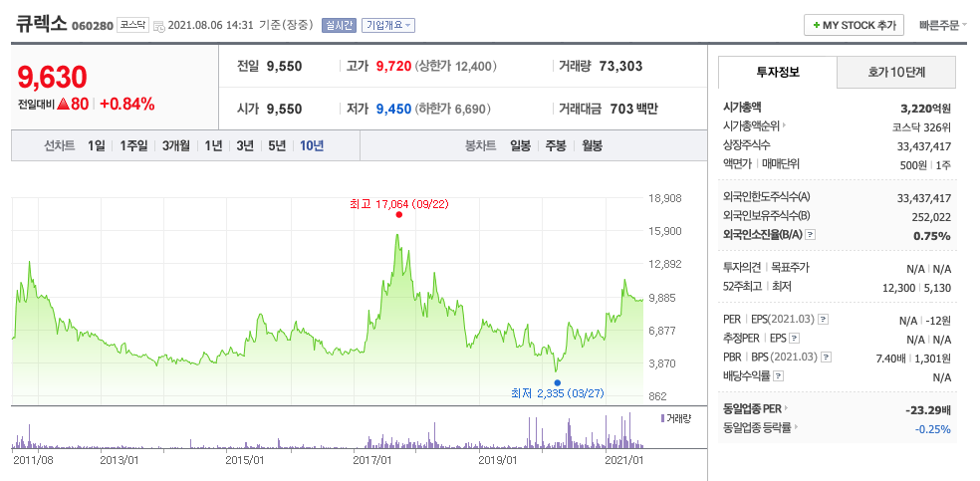Image resolution: width=980 pixels, height=481 pixels.
Task: Expand the 빠른주문 quick order menu
Action: [x=942, y=26]
